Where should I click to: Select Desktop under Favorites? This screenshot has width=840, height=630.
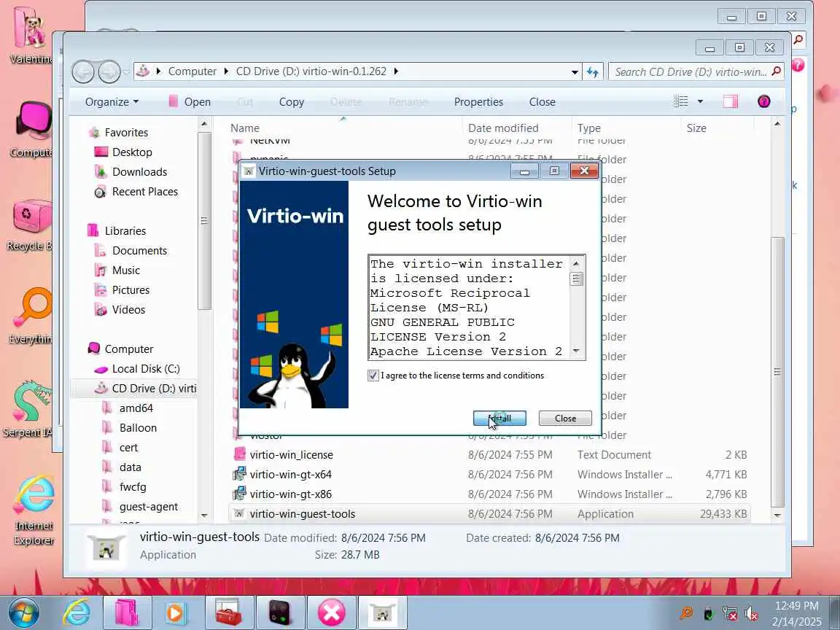tap(132, 152)
